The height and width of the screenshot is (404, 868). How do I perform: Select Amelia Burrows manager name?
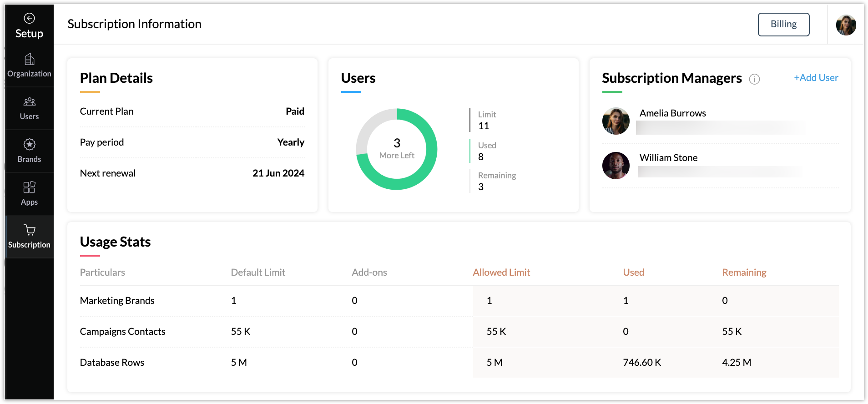pyautogui.click(x=672, y=113)
